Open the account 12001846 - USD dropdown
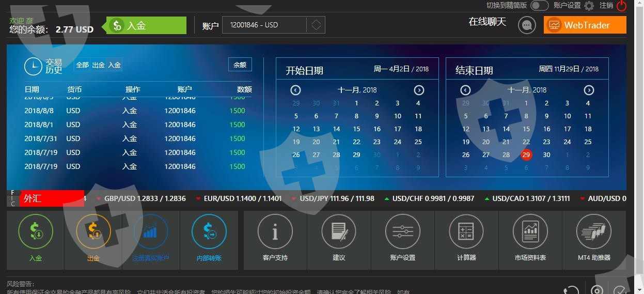 click(273, 25)
